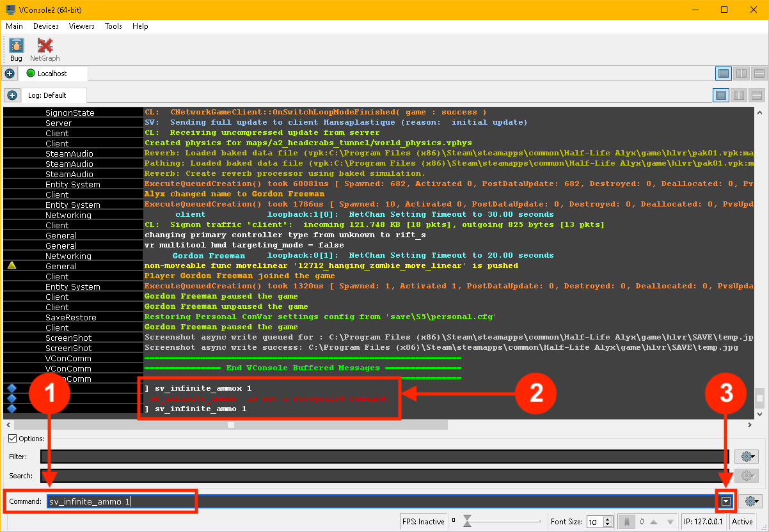
Task: Switch to the Log: Default tab
Action: point(55,95)
